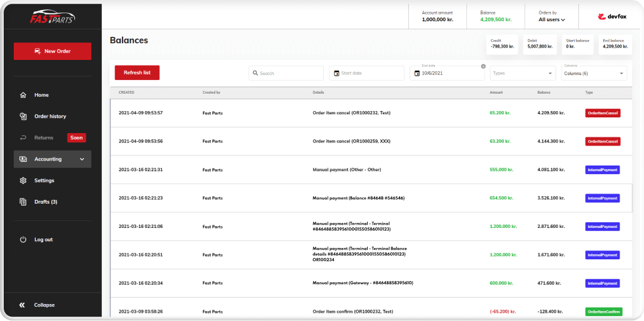644x321 pixels.
Task: Open the Returns menu item
Action: coord(44,137)
